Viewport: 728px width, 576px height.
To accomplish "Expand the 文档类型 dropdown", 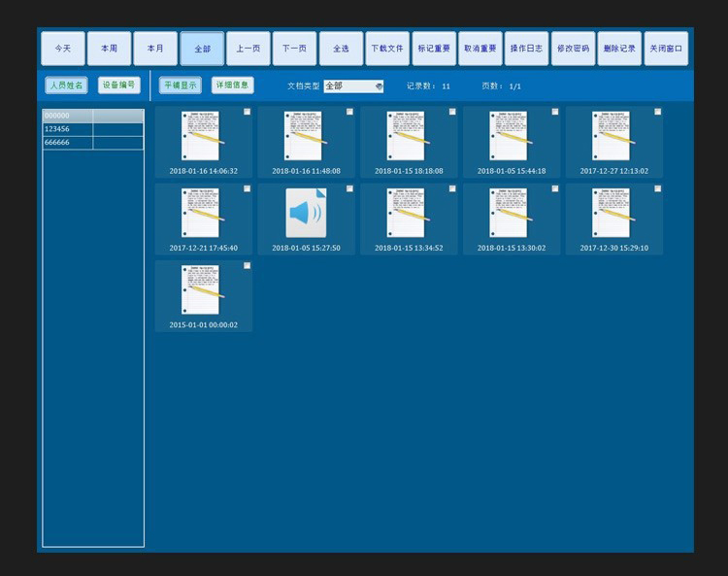I will 353,86.
